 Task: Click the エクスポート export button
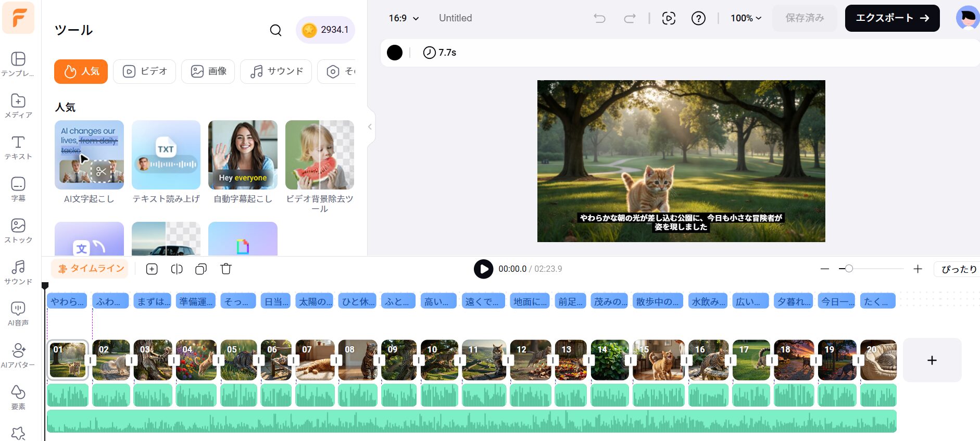point(892,18)
